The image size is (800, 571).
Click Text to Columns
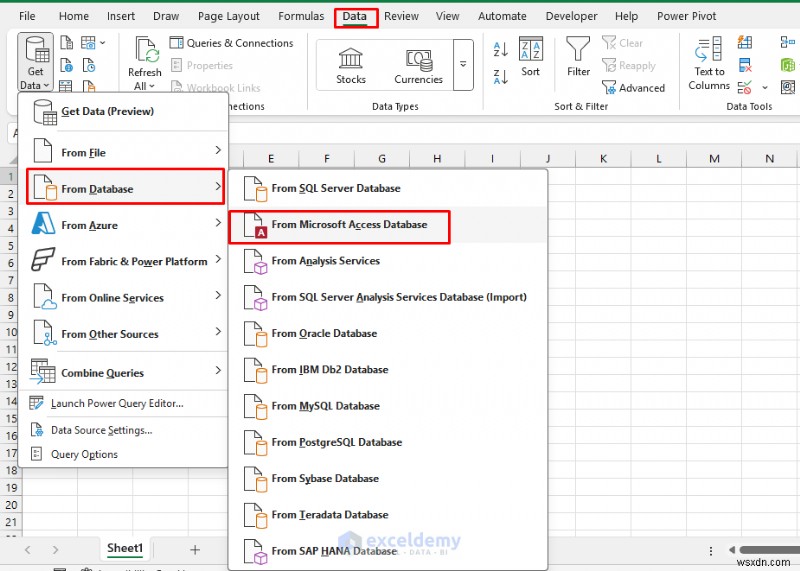(709, 64)
